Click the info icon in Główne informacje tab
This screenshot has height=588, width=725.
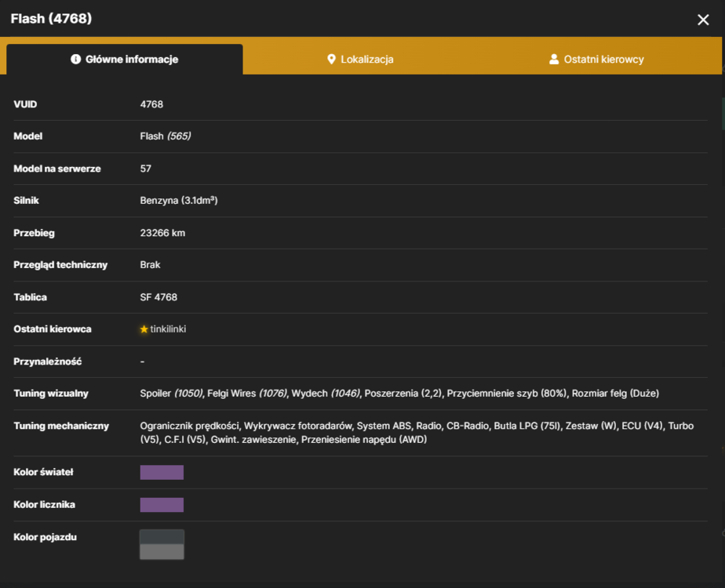(75, 59)
